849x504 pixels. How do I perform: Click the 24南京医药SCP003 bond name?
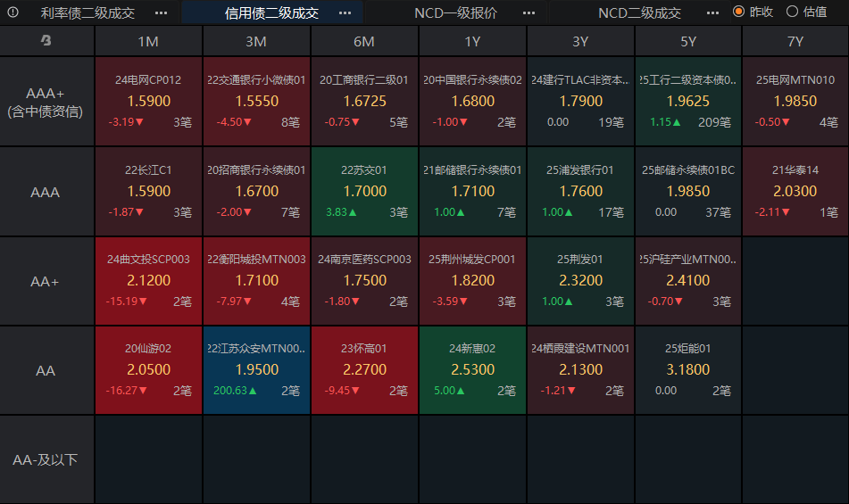tap(364, 260)
